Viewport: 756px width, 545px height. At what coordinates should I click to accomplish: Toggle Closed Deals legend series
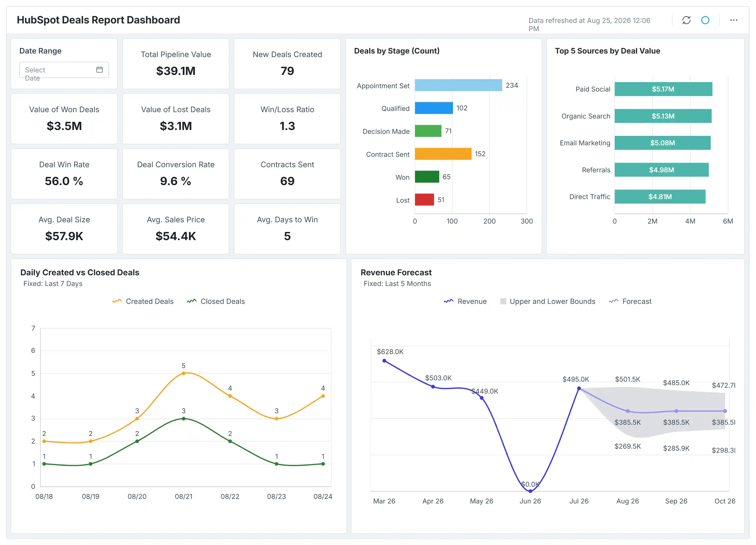[216, 302]
